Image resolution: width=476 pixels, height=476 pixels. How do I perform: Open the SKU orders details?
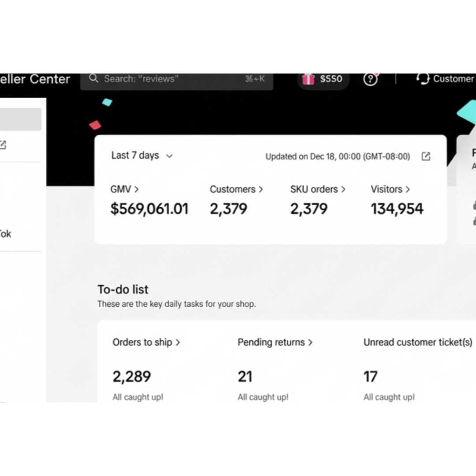coord(317,189)
